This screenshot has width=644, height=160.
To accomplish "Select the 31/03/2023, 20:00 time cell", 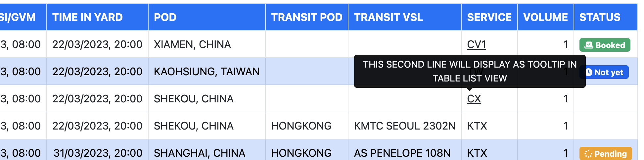I will (x=98, y=153).
